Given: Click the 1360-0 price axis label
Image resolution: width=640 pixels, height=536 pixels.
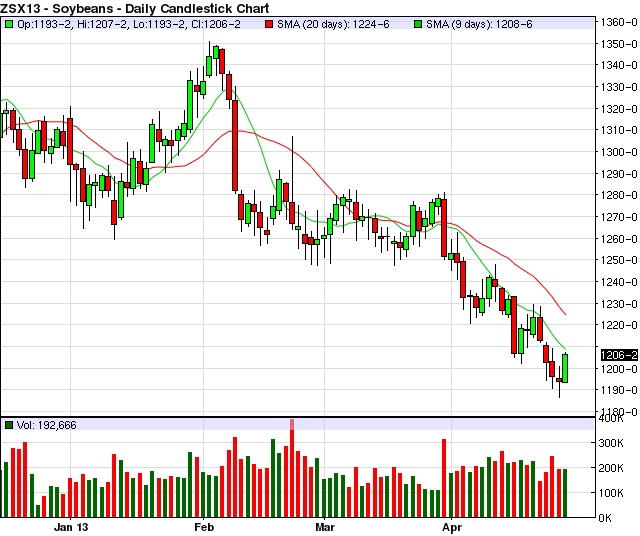Looking at the screenshot, I should [619, 22].
